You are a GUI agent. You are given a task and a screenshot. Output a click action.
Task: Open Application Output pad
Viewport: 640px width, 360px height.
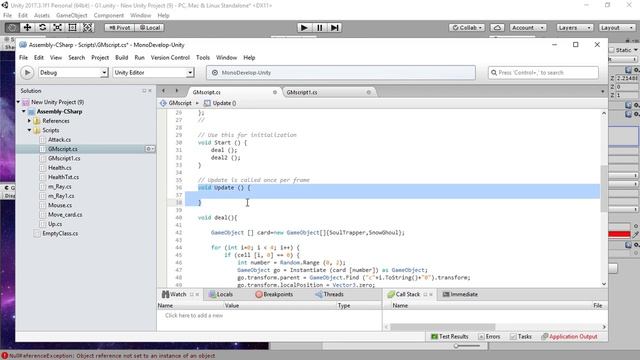pyautogui.click(x=569, y=337)
